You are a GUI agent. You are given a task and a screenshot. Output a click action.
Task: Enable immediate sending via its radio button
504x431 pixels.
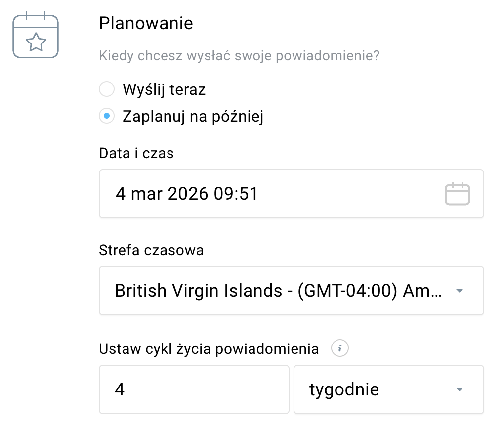pyautogui.click(x=107, y=89)
